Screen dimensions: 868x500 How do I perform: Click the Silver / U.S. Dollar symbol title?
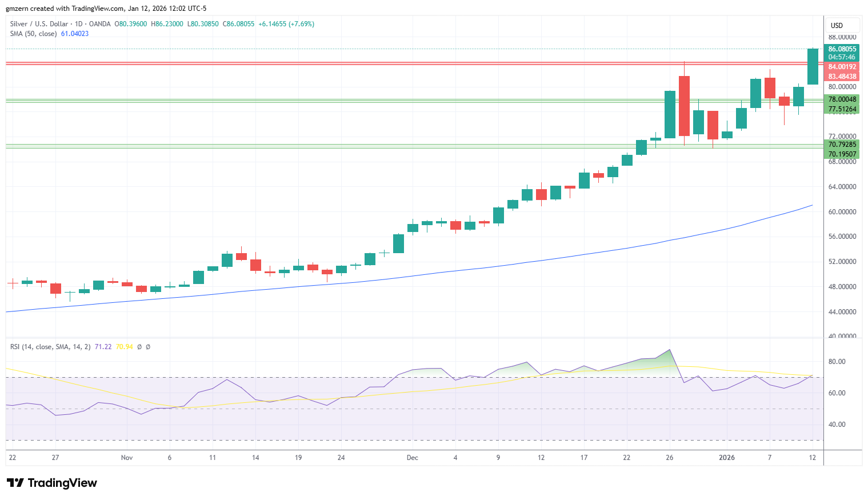pos(39,24)
